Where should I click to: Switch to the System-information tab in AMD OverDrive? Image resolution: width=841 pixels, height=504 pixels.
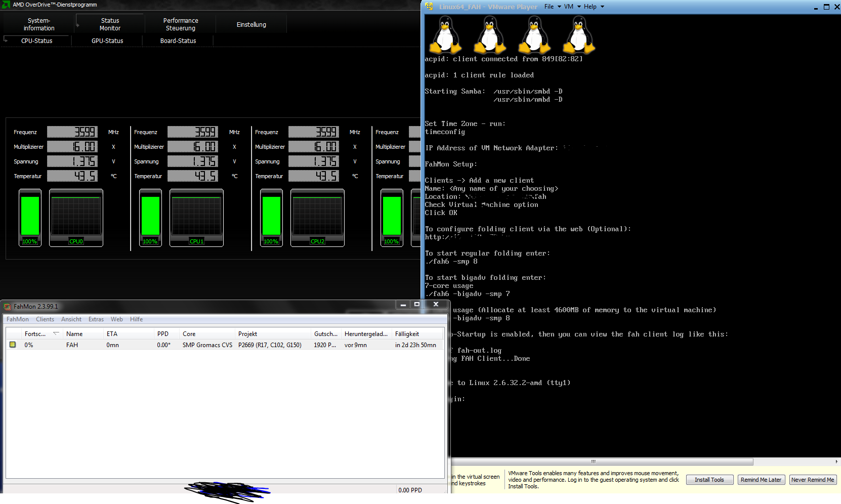click(x=39, y=24)
